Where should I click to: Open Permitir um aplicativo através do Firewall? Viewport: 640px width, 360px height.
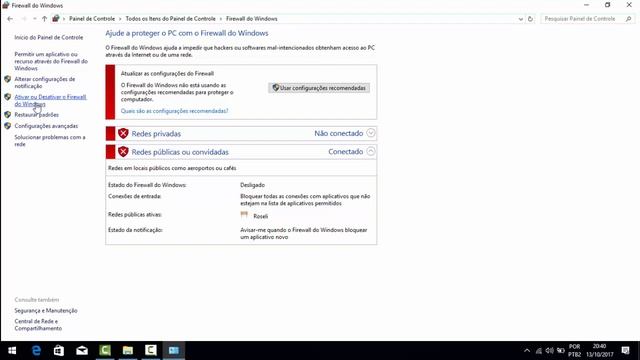coord(51,61)
